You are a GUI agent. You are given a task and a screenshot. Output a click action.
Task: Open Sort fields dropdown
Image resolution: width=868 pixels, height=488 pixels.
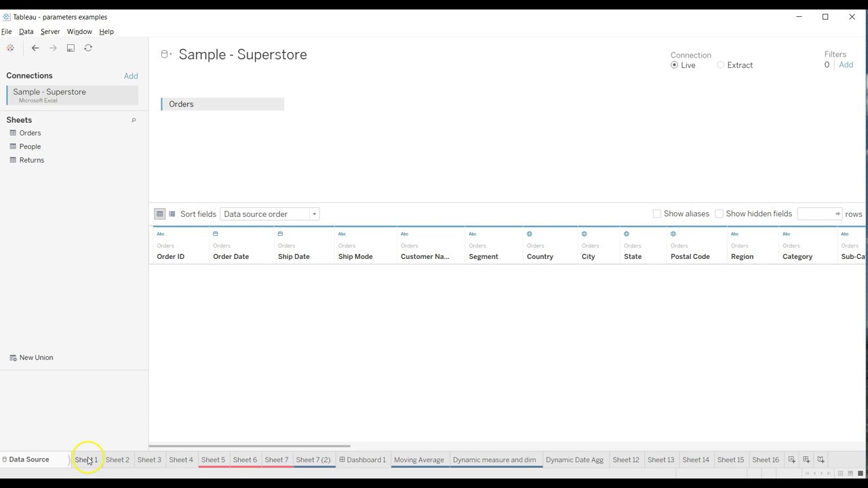tap(269, 214)
